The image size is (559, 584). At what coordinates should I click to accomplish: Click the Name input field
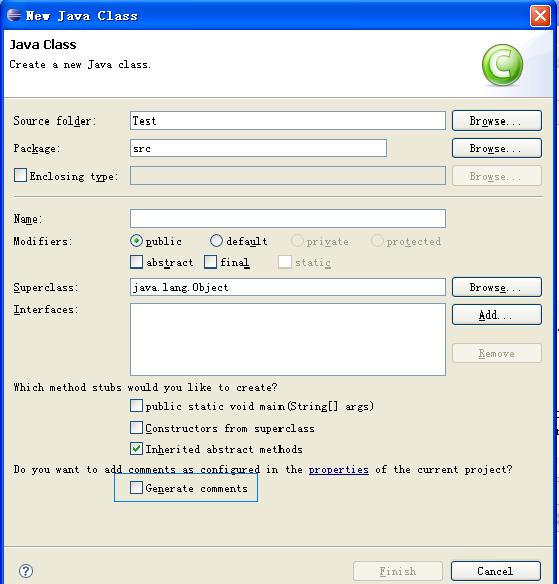(288, 218)
